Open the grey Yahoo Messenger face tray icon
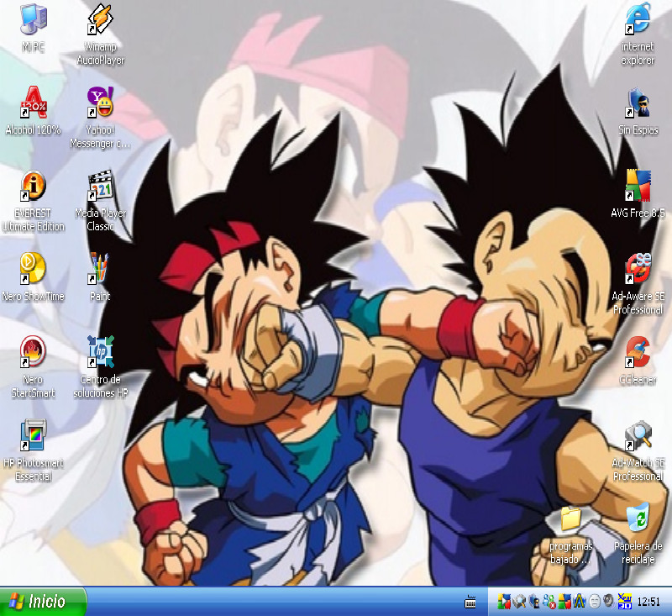 595,602
